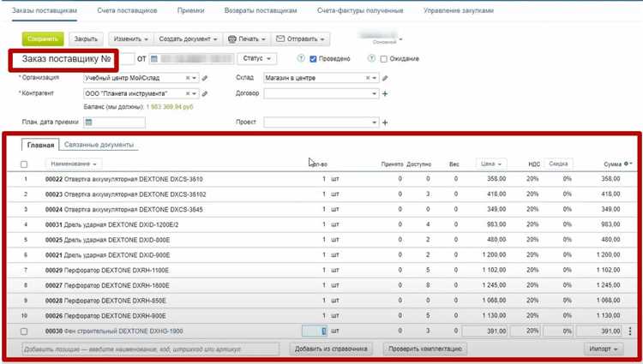Open the three-dot menu on the last row
The height and width of the screenshot is (364, 643).
pyautogui.click(x=631, y=331)
